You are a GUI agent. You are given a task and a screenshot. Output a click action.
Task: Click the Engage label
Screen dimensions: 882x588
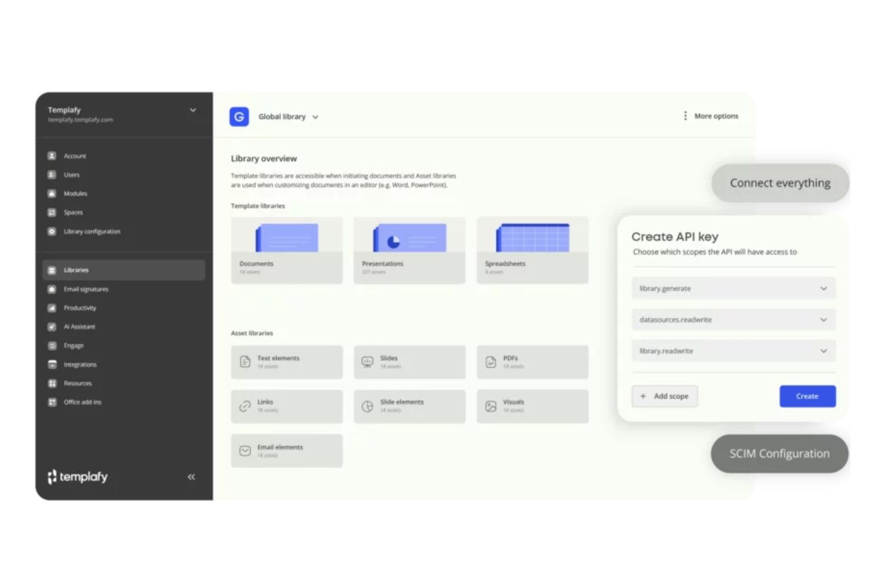[74, 346]
